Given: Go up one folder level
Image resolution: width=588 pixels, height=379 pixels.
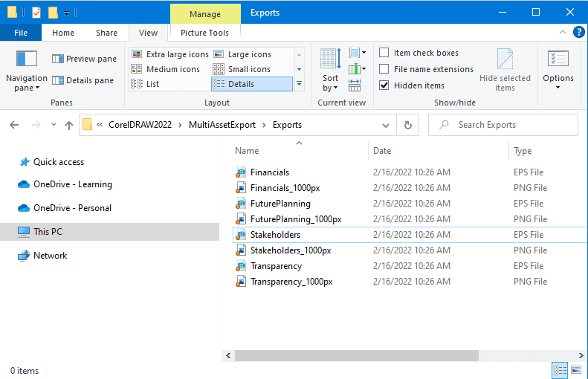Looking at the screenshot, I should coord(69,125).
